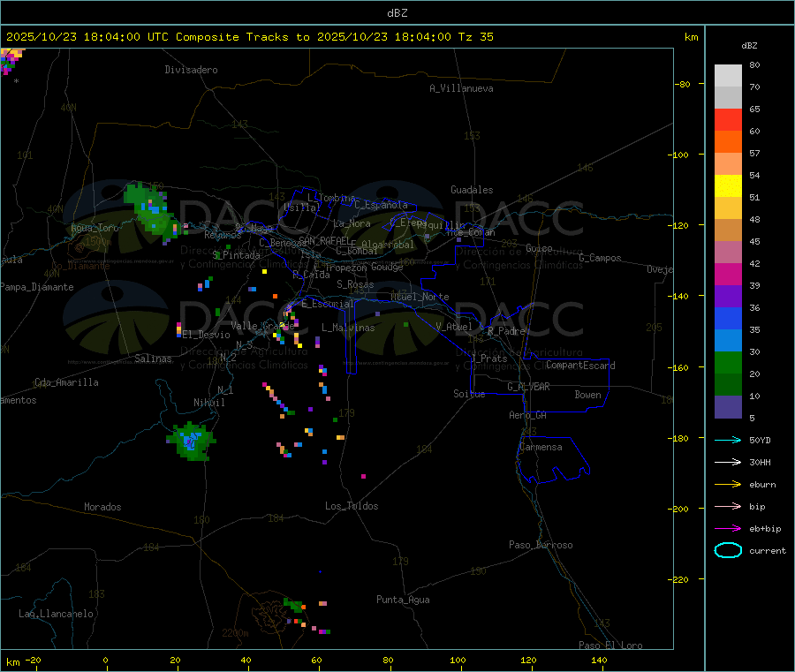Click the cyan 50YD arrow icon
Screen dimensions: 795x672
[x=728, y=440]
